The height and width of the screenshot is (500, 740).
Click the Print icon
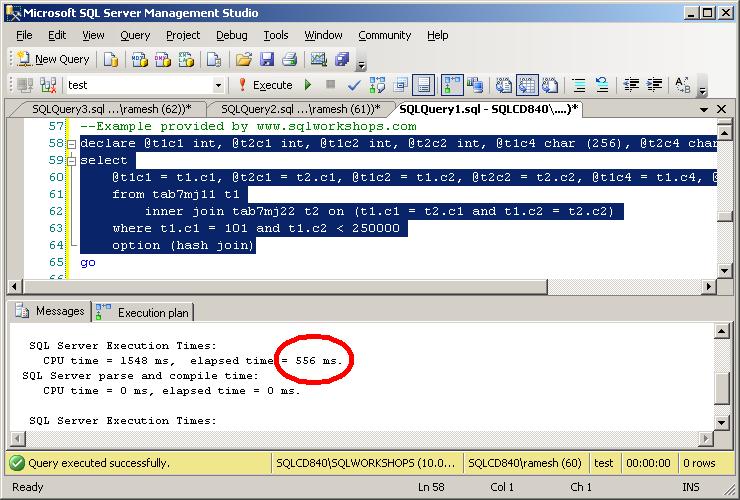click(290, 59)
